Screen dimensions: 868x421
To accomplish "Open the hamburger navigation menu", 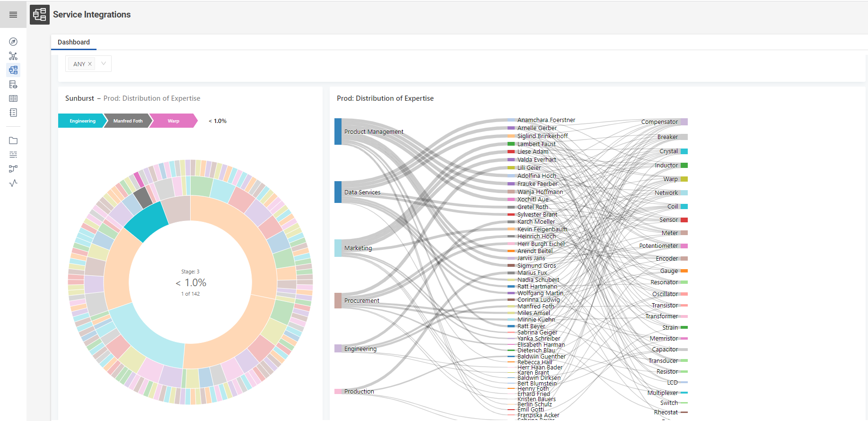I will pos(13,15).
